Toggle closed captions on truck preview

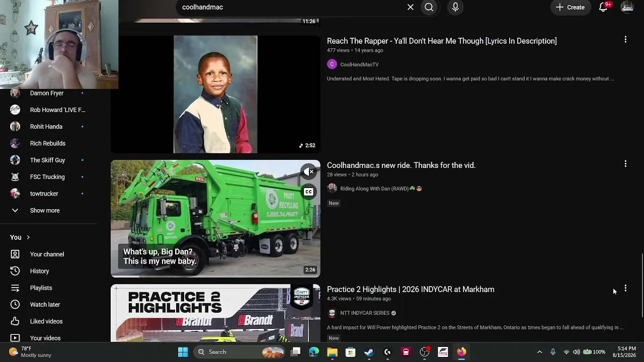tap(308, 192)
